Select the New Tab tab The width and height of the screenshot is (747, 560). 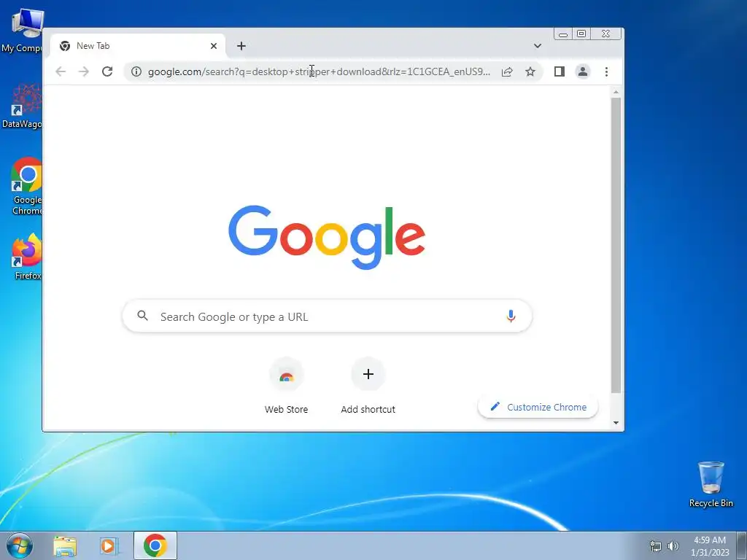tap(137, 46)
